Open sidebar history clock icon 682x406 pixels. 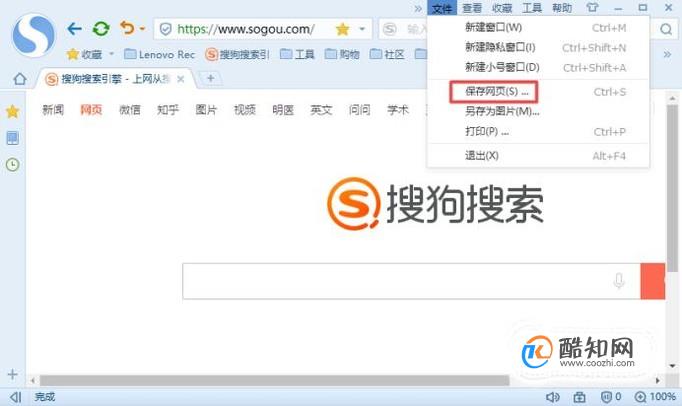[x=13, y=164]
